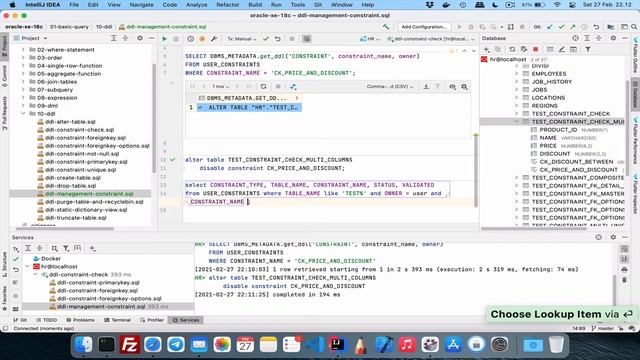Expand the 08-expression folder
Screen dimensions: 640x360
coord(23,98)
